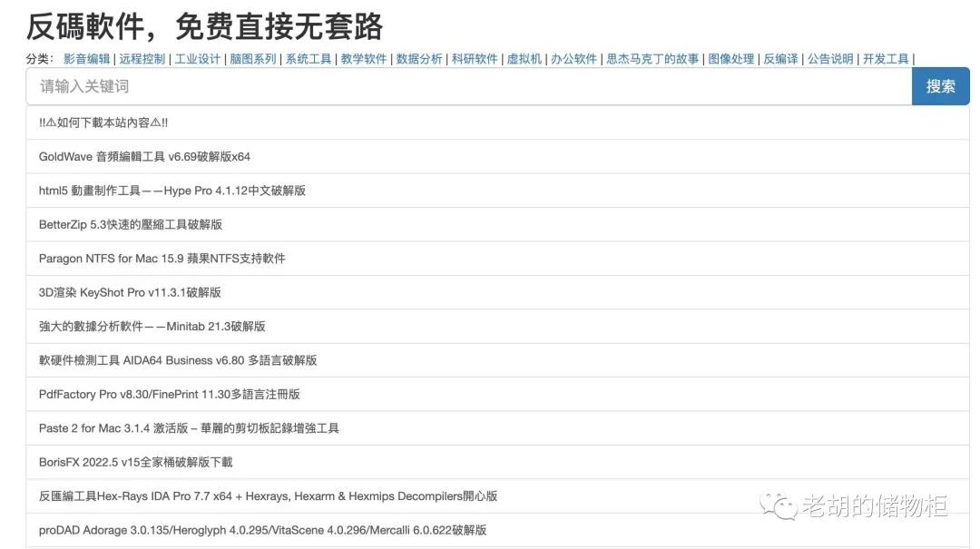Open the 系统工具 category
The height and width of the screenshot is (549, 980).
309,59
